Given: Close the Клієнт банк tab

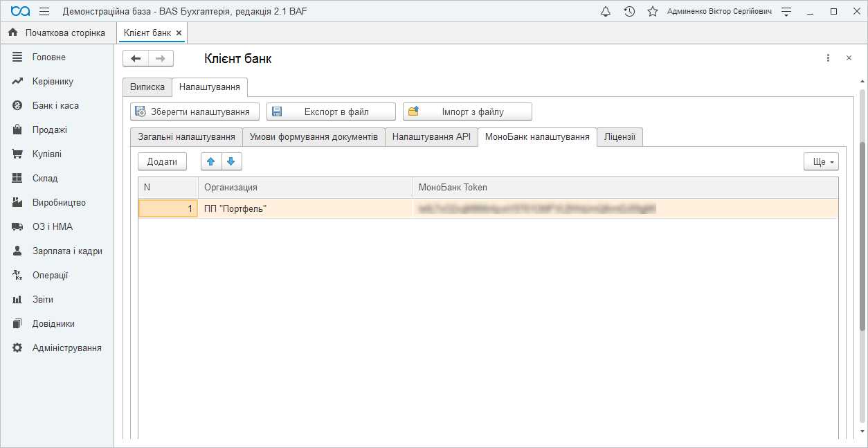Looking at the screenshot, I should click(179, 33).
